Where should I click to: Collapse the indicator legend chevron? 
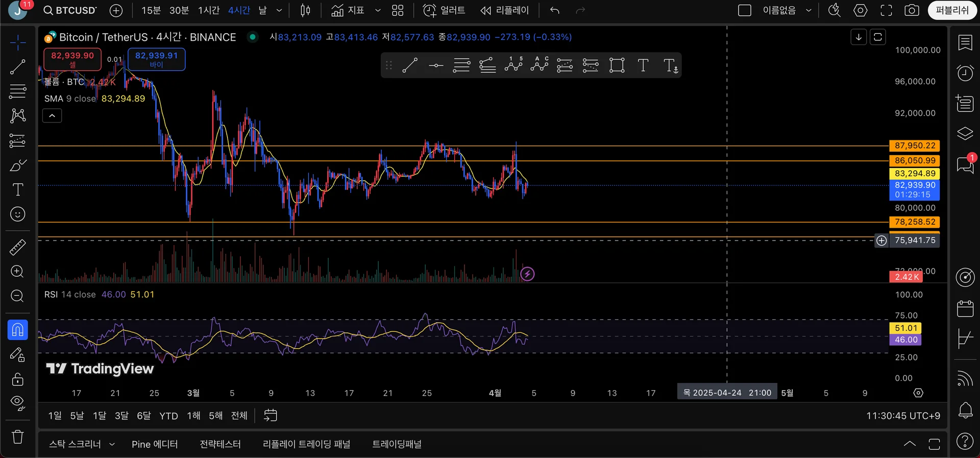point(52,116)
